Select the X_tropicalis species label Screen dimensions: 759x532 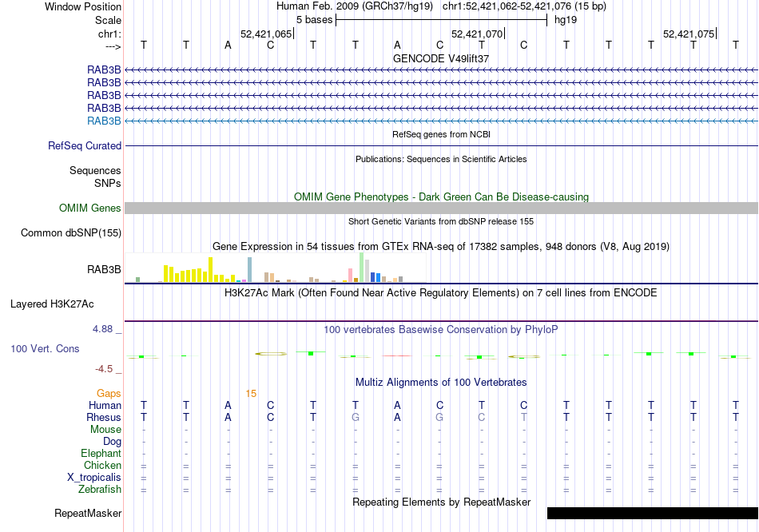94,478
